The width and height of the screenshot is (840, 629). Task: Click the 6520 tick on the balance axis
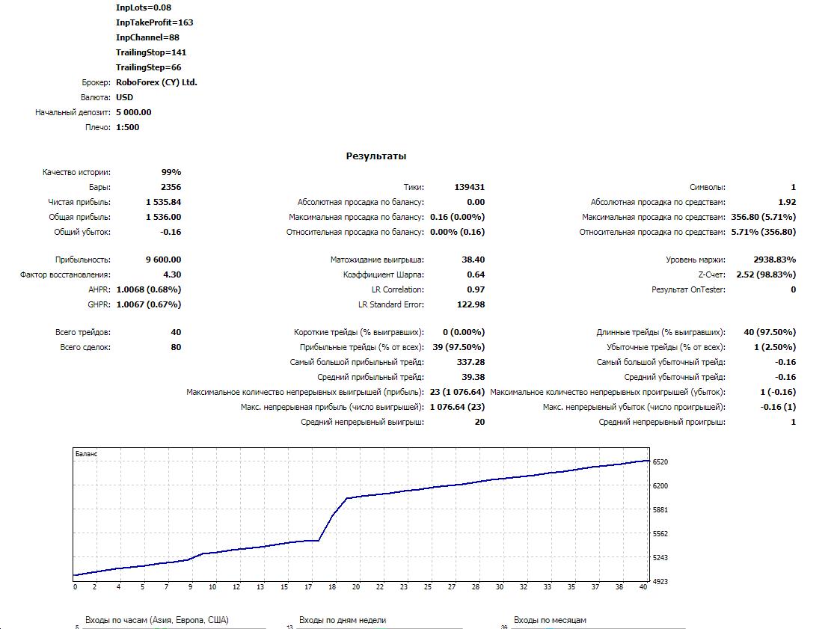click(x=660, y=461)
